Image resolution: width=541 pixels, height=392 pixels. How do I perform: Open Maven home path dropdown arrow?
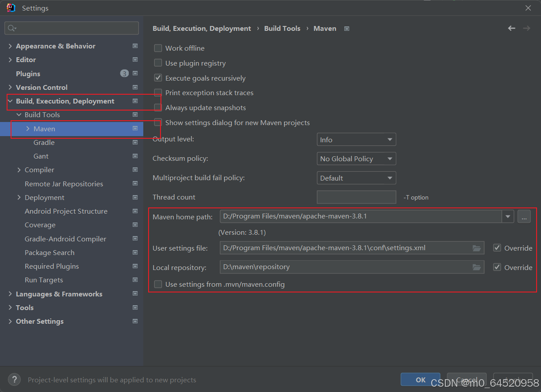click(508, 216)
